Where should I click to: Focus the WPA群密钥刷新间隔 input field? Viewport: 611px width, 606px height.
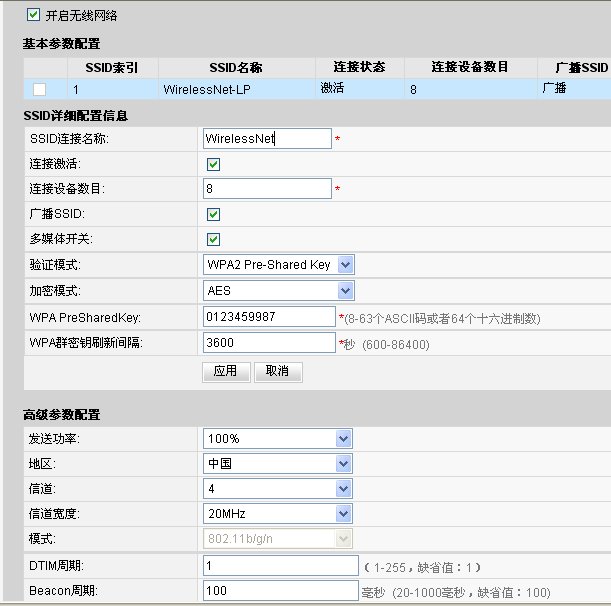coord(269,343)
